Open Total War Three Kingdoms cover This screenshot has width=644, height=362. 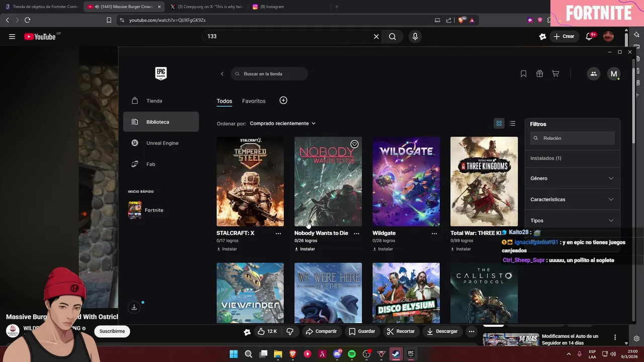(x=484, y=182)
